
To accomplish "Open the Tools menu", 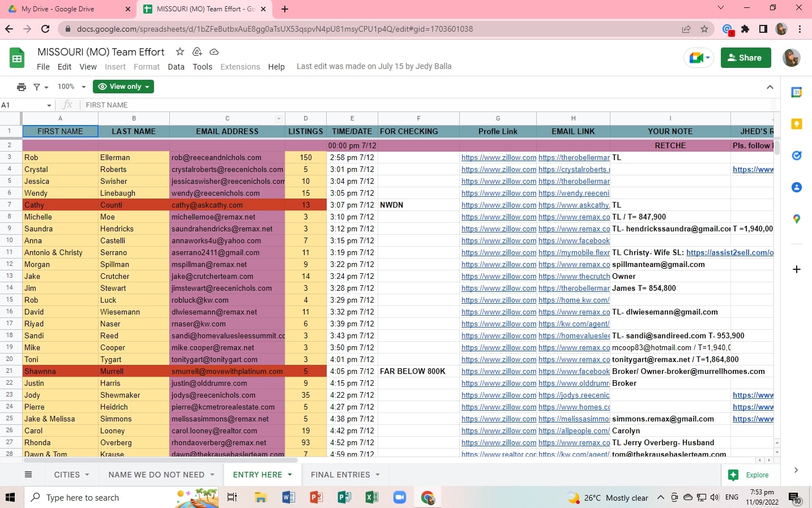I will 202,67.
